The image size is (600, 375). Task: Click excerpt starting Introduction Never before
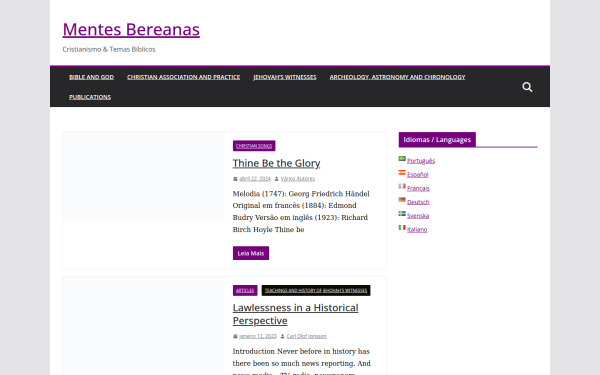[x=302, y=360]
